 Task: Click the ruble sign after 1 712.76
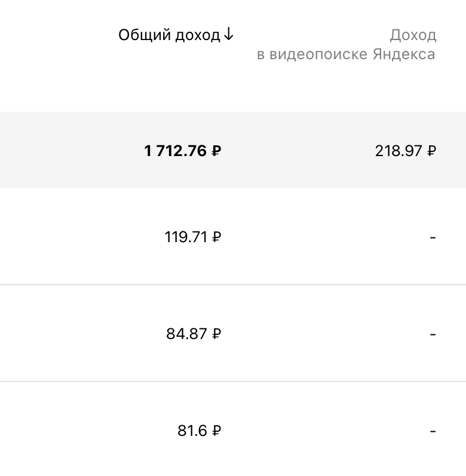(216, 151)
